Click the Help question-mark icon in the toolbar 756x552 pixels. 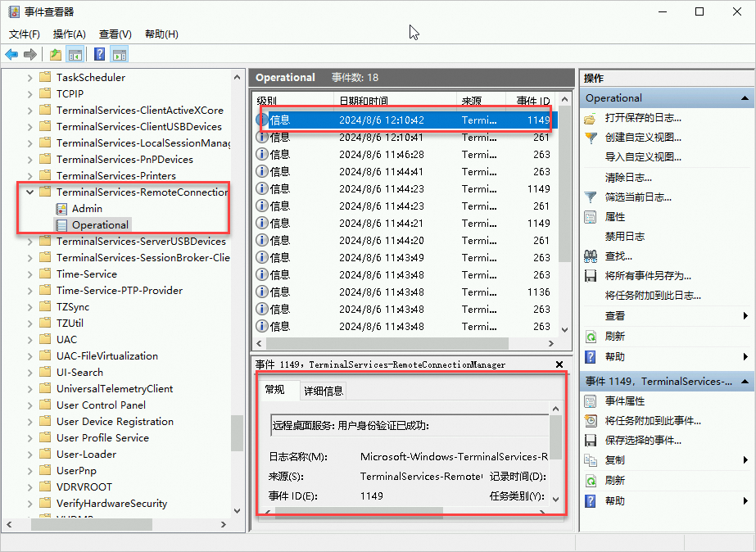[100, 55]
